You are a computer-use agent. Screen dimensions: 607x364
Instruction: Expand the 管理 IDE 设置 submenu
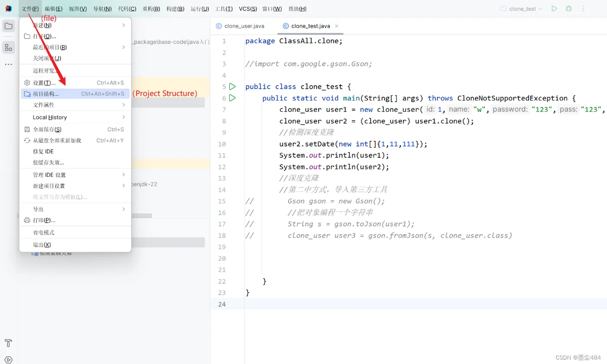pos(75,175)
